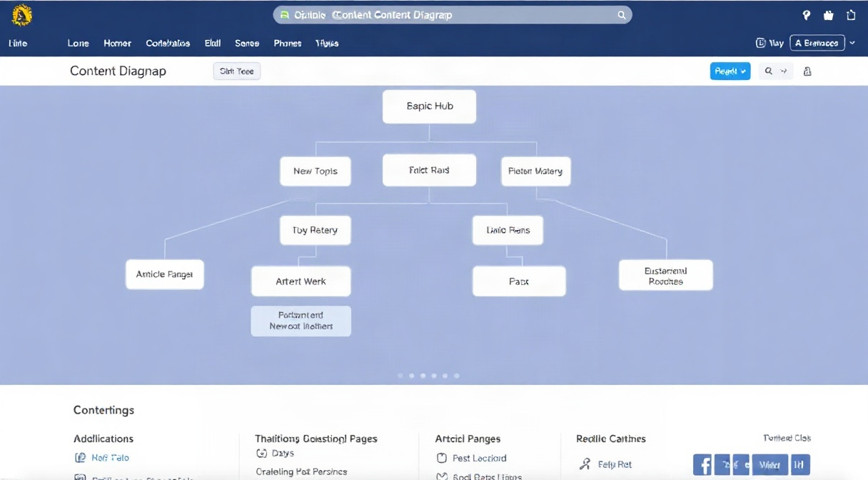Open the basket icon in header
The image size is (868, 480).
pos(829,15)
